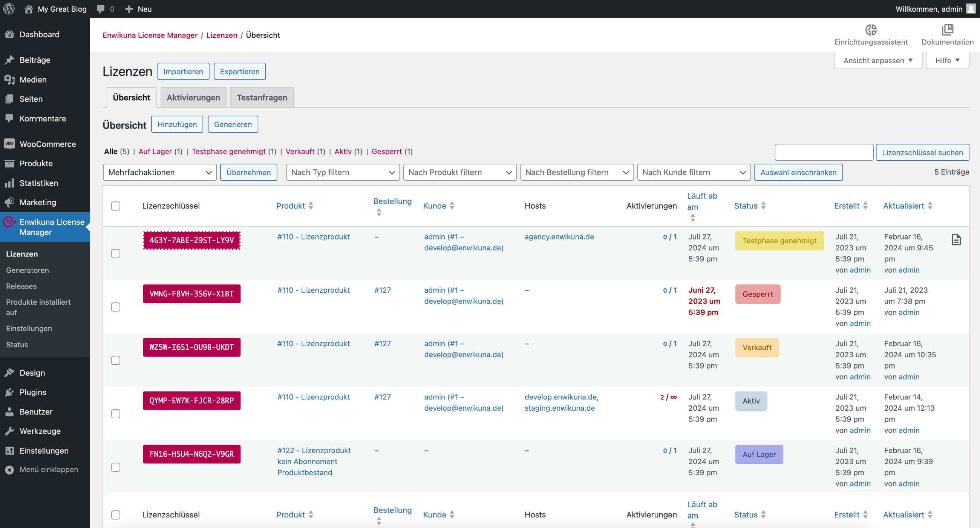Click the document icon in the 4G3Y-7ABE row
This screenshot has height=528, width=980.
(956, 239)
